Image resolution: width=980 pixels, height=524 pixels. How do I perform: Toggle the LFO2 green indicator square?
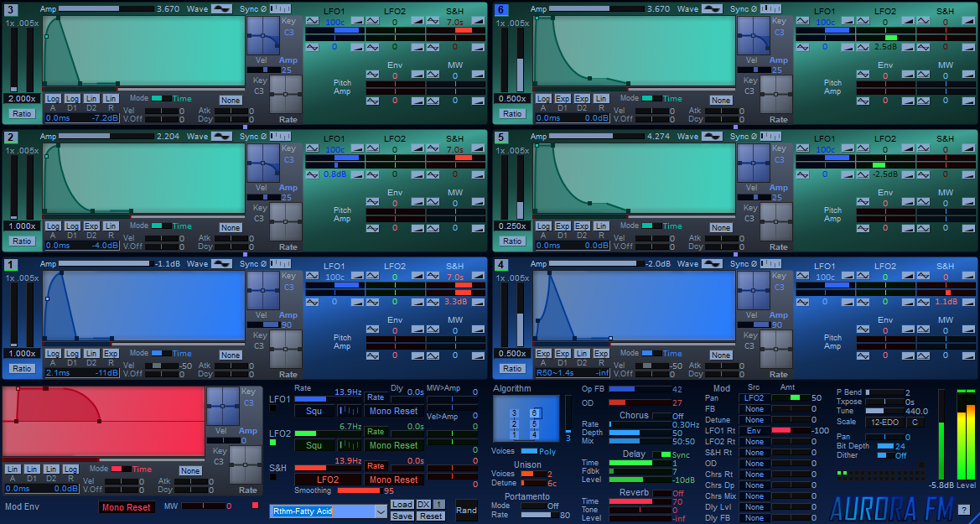coord(272,442)
